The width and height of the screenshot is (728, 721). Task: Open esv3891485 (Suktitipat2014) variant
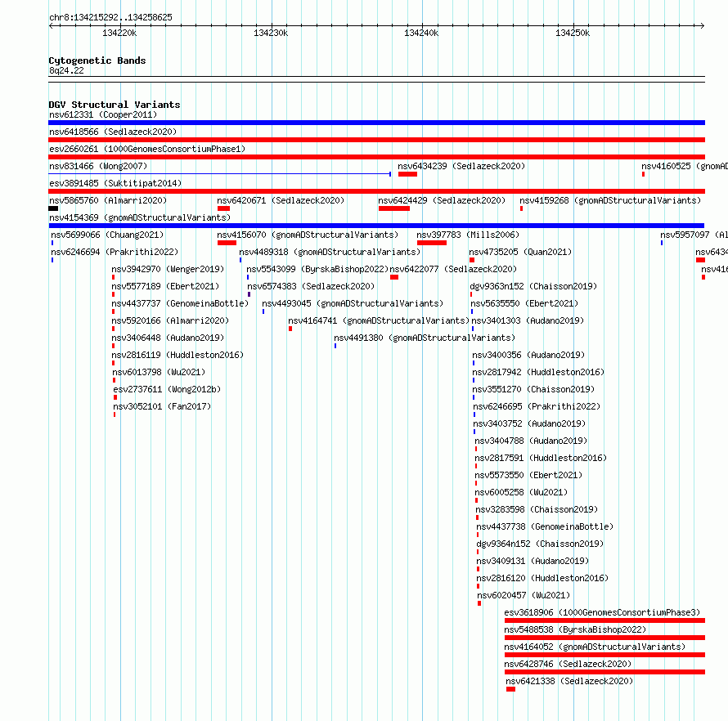(115, 183)
